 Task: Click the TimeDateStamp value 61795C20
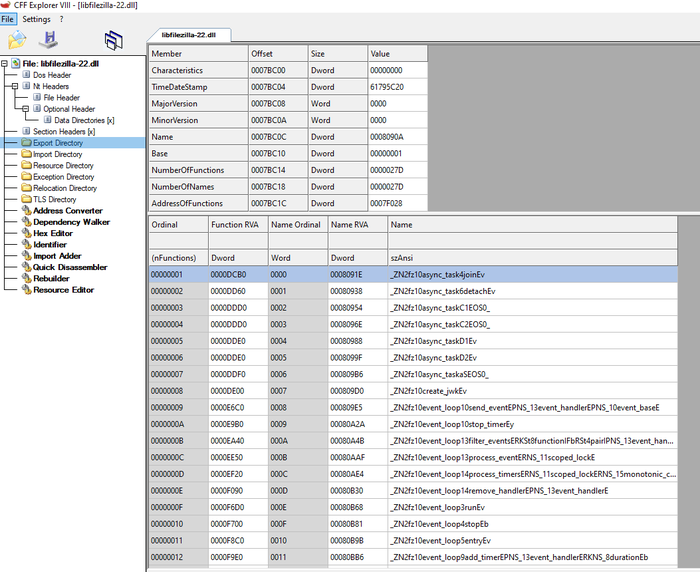click(x=397, y=87)
